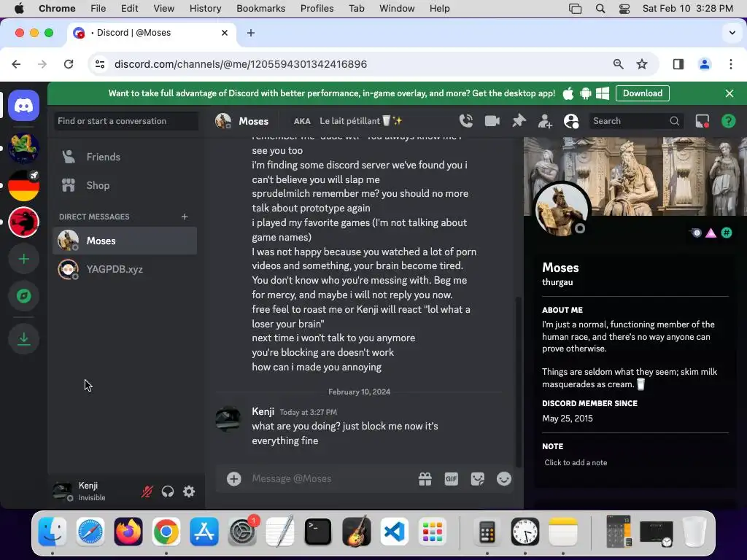The width and height of the screenshot is (747, 560).
Task: Open Discord help question mark icon
Action: point(729,121)
